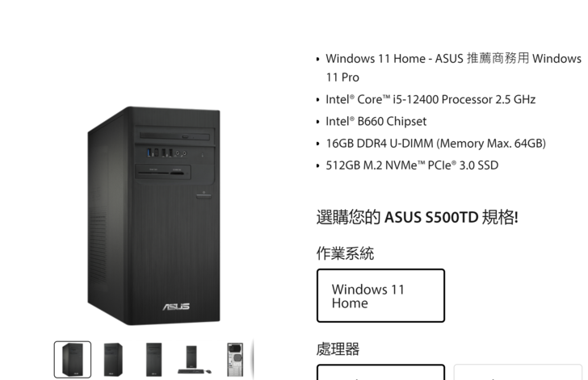Click the Intel Core i5-12400 Processor spec line

click(x=430, y=99)
